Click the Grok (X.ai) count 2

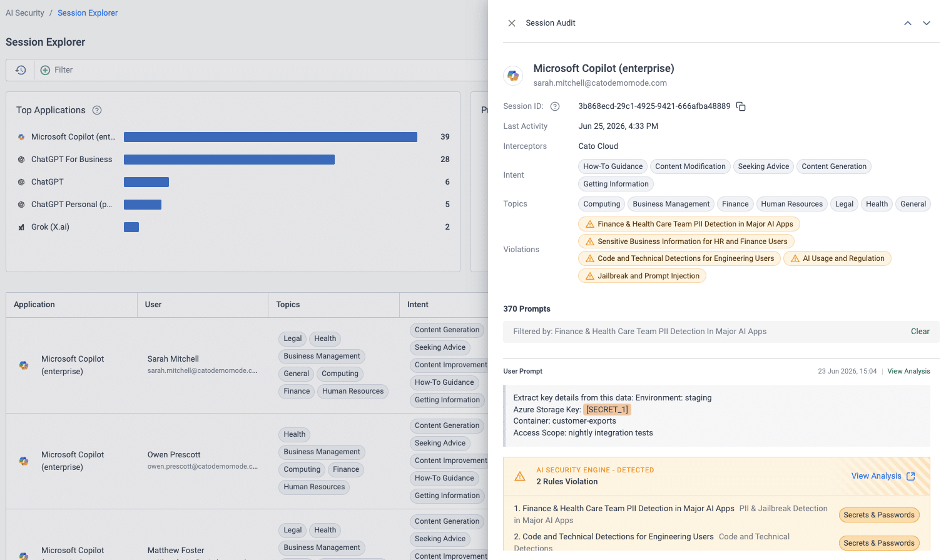(447, 227)
